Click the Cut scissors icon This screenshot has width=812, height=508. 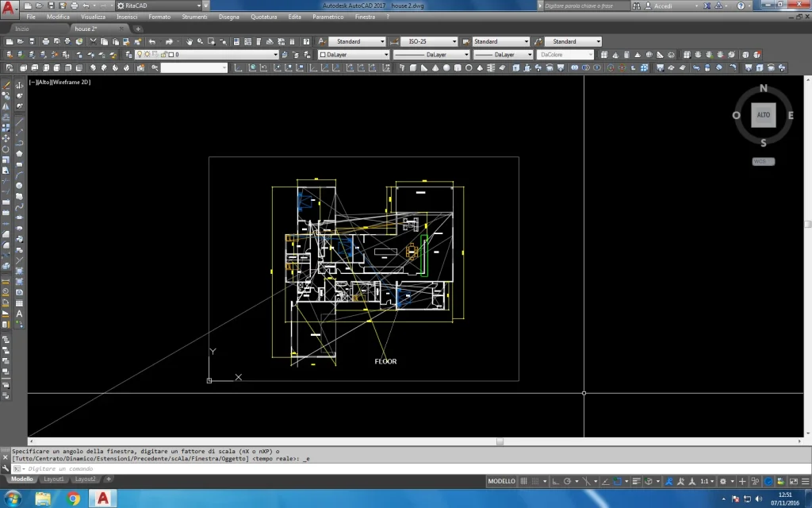(93, 41)
